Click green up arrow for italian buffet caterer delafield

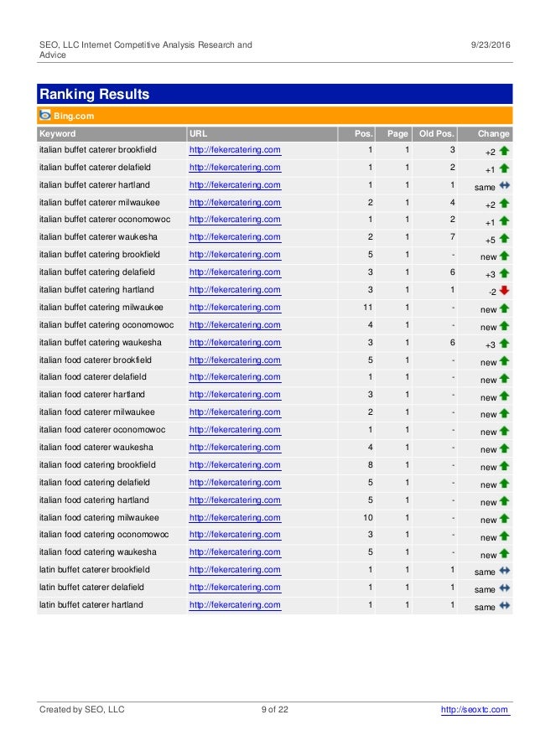[x=504, y=168]
